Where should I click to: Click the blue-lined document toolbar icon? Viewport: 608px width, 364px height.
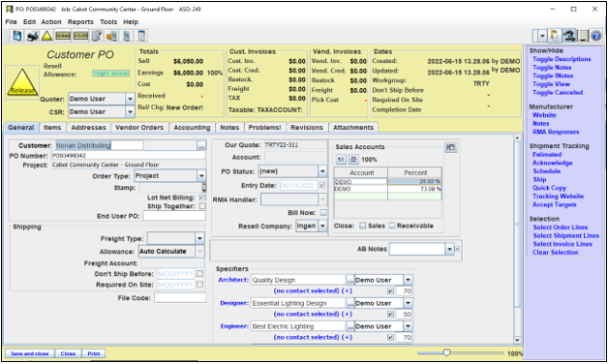pos(127,36)
